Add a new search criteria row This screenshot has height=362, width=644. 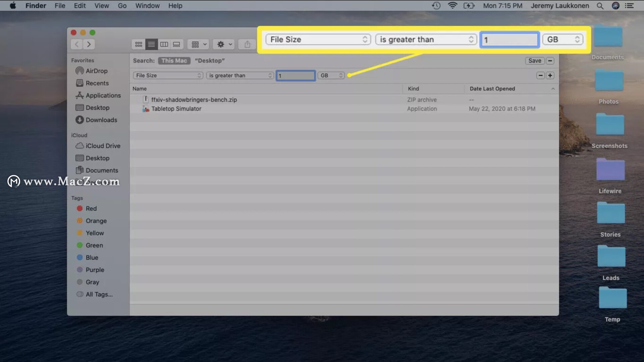pos(550,75)
